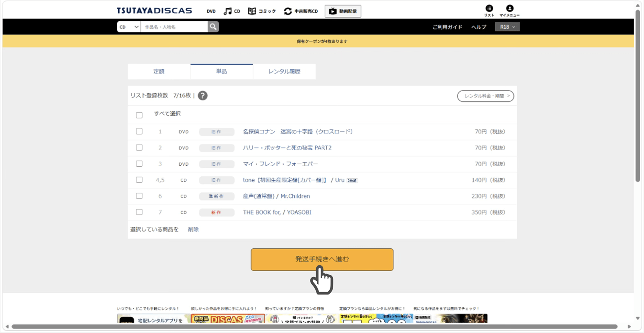Image resolution: width=644 pixels, height=333 pixels.
Task: Tick the マイ・フレンド・フォーエバー checkbox
Action: tap(139, 164)
